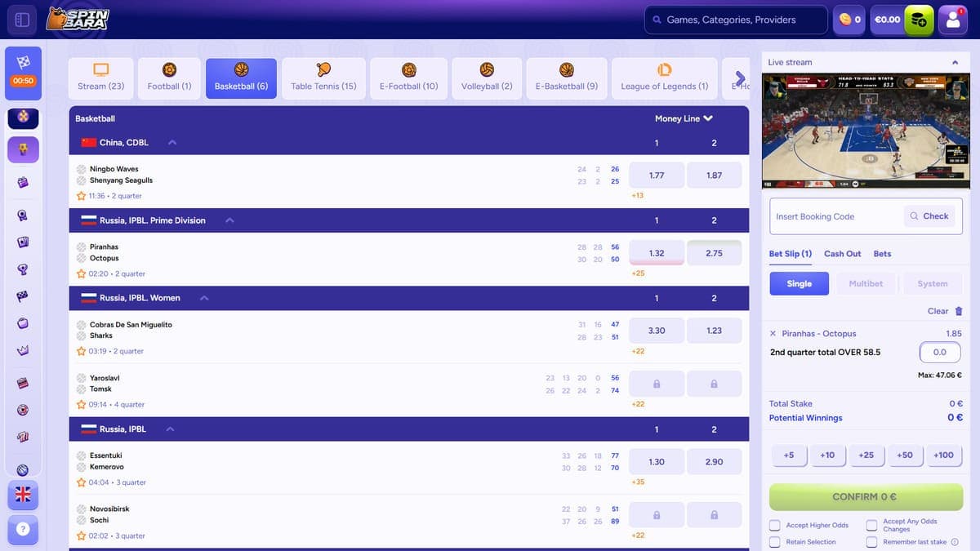Expand +35 more markets for Essentuki
This screenshot has width=980, height=551.
coord(638,482)
